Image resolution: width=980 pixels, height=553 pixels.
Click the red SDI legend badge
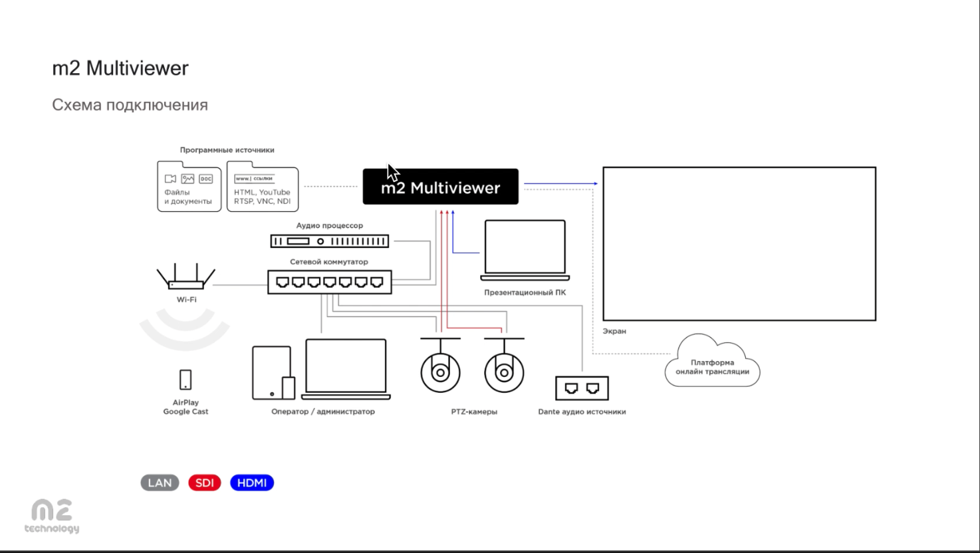pos(204,483)
